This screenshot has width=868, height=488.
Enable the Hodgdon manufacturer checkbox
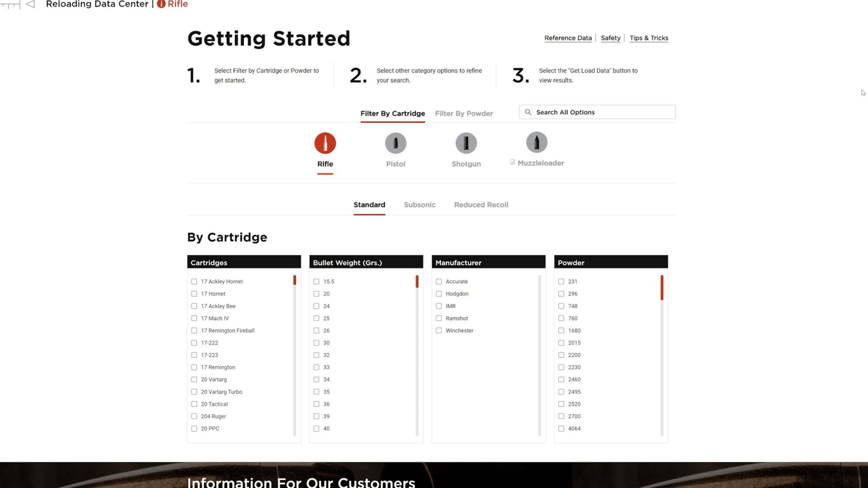[x=439, y=294]
